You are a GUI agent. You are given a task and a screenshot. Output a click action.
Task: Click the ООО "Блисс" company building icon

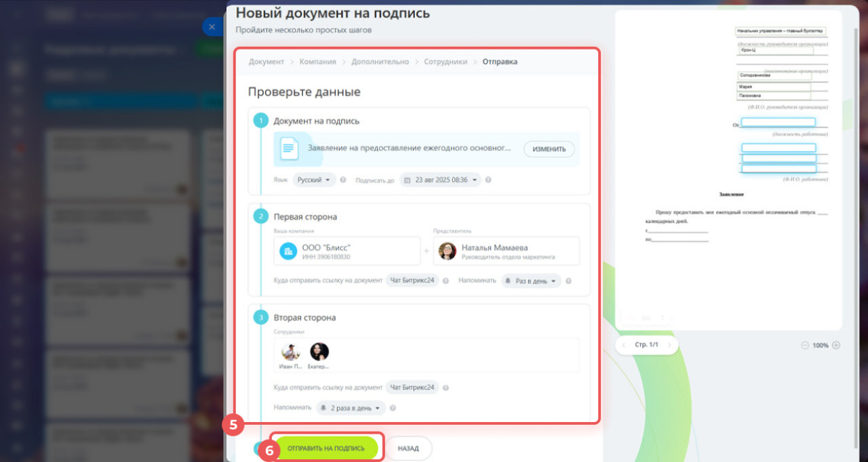click(288, 251)
